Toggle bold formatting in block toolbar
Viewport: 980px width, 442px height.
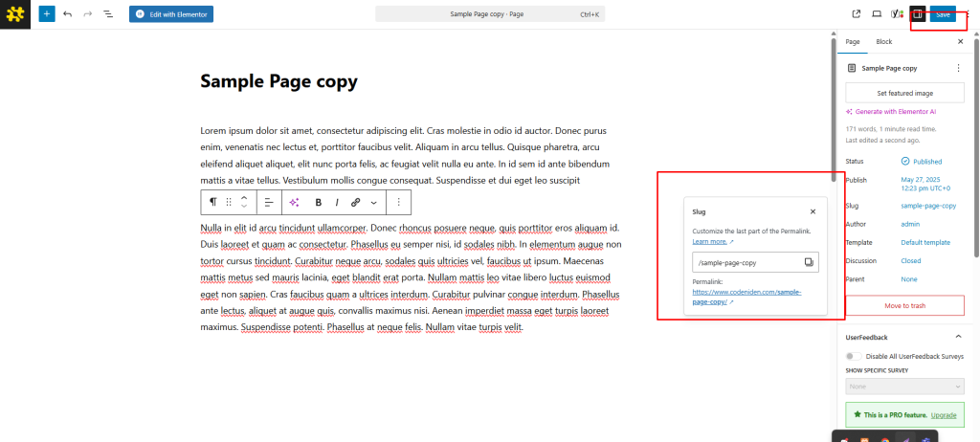318,202
